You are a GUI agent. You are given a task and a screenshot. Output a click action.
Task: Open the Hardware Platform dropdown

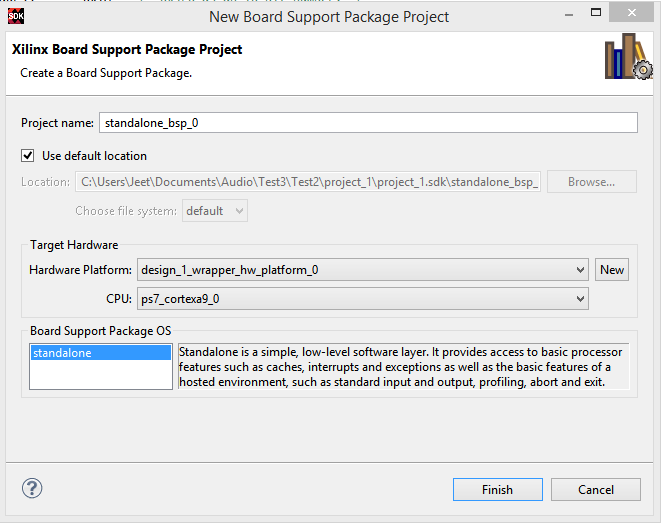coord(363,270)
